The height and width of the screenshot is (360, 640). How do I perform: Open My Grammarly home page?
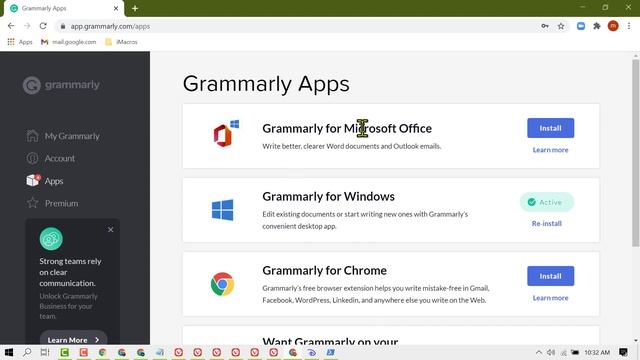point(63,136)
